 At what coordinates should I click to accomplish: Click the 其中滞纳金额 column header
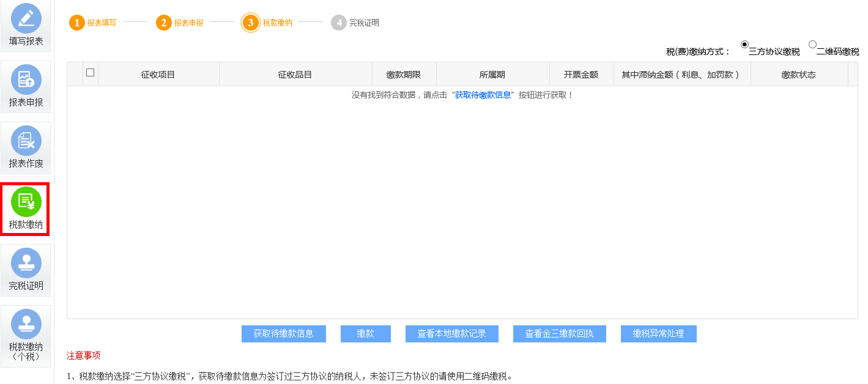coord(682,75)
